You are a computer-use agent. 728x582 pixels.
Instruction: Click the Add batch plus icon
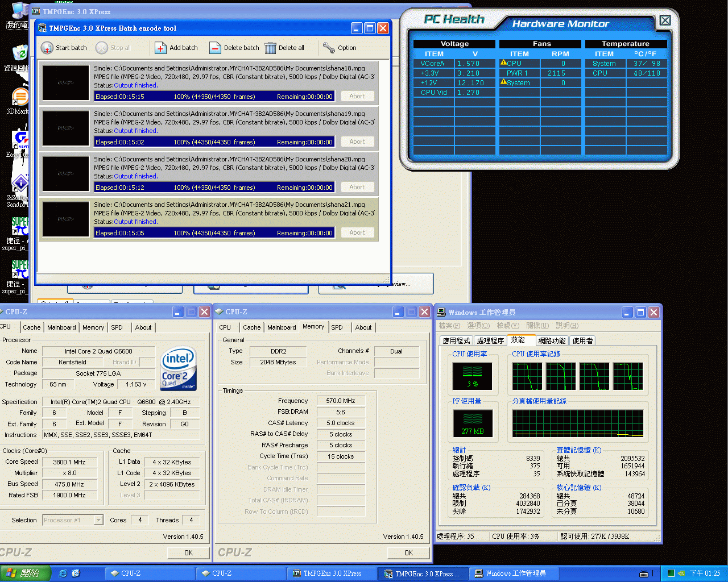click(160, 48)
